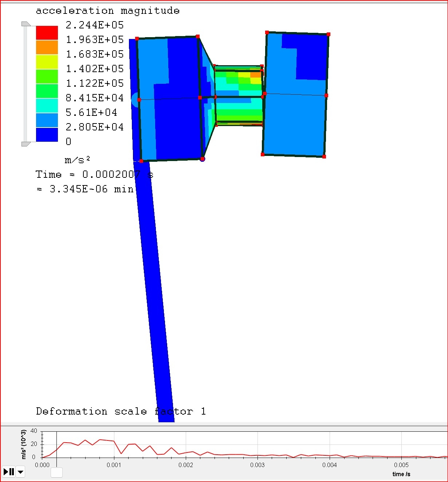The height and width of the screenshot is (482, 448).
Task: Open the playback options dropdown arrow
Action: 21,472
